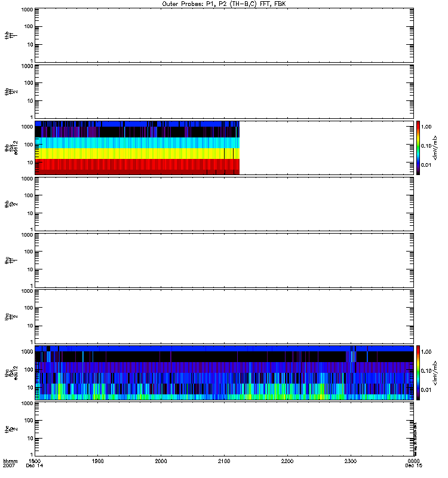Image resolution: width=448 pixels, height=478 pixels.
Task: Click the '0.01' label on the thb fbk color bar
Action: pos(426,166)
